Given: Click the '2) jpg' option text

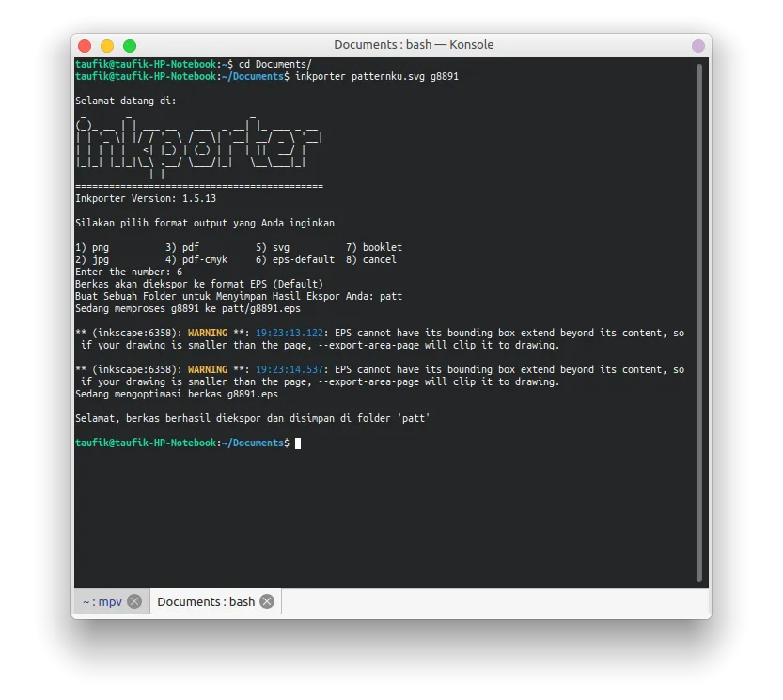Looking at the screenshot, I should (x=92, y=259).
